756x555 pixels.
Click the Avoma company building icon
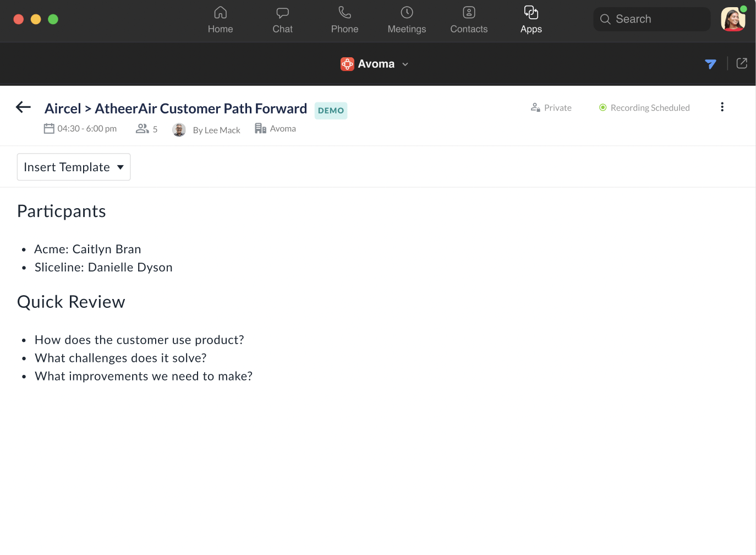260,128
